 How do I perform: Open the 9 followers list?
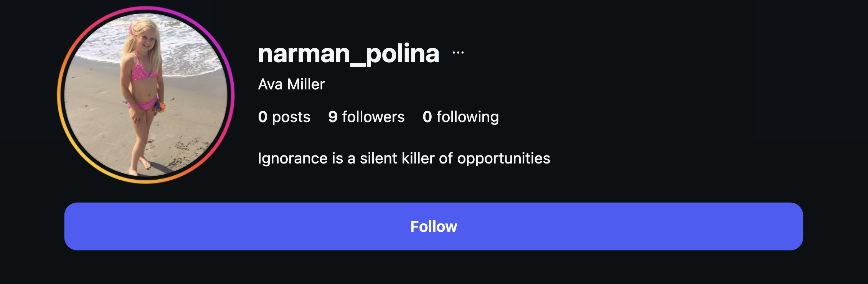[366, 117]
